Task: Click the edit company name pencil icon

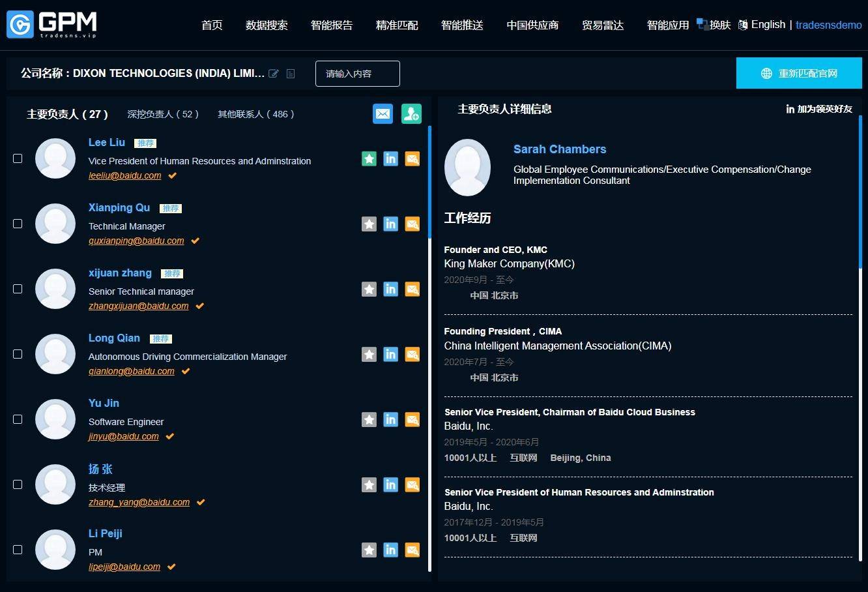Action: pos(274,74)
